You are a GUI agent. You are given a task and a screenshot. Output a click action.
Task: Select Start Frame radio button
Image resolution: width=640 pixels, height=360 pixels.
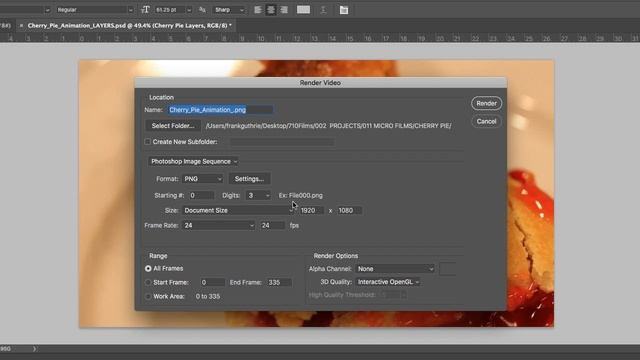148,282
